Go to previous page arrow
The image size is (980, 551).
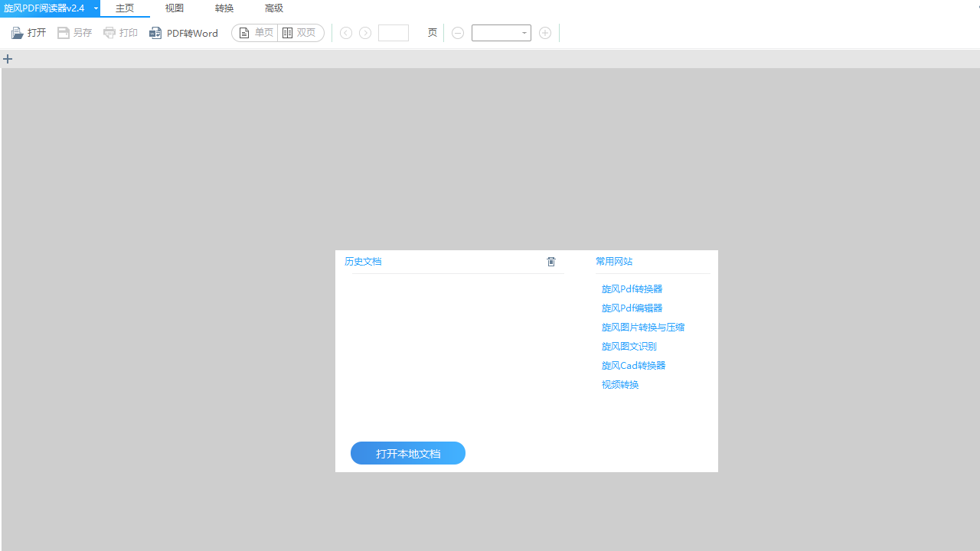point(346,33)
